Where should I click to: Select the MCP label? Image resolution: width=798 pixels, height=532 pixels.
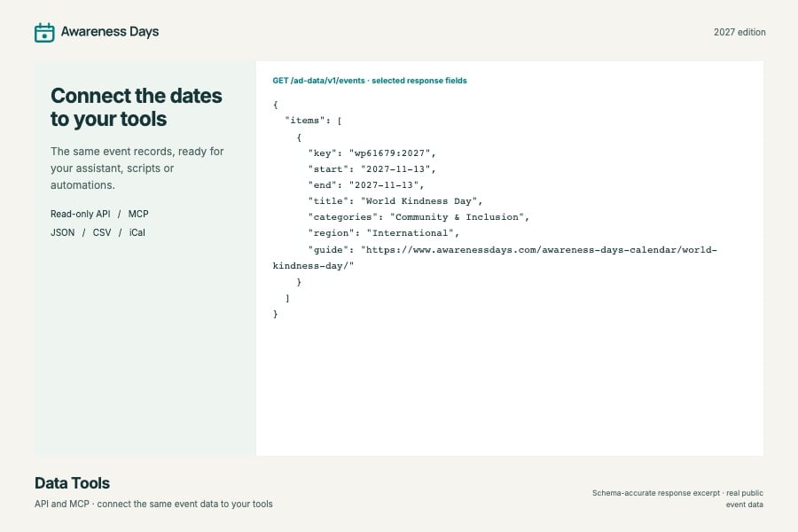pos(138,214)
